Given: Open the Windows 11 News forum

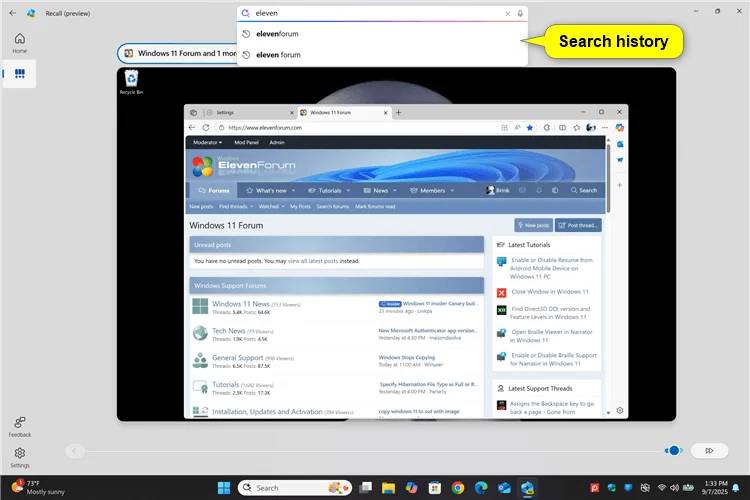Looking at the screenshot, I should tap(241, 304).
